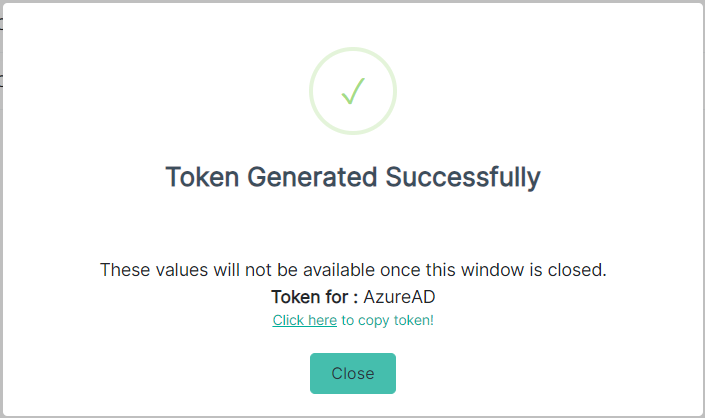This screenshot has width=705, height=418.
Task: Click the word 'Successfully' in the heading
Action: pos(463,178)
